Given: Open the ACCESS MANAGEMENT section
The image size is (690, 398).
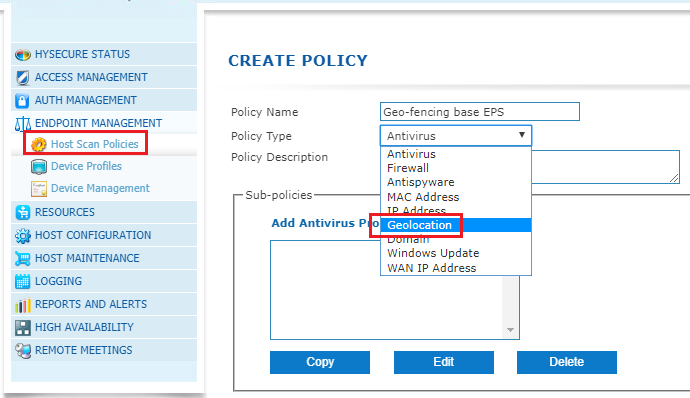Looking at the screenshot, I should [104, 77].
